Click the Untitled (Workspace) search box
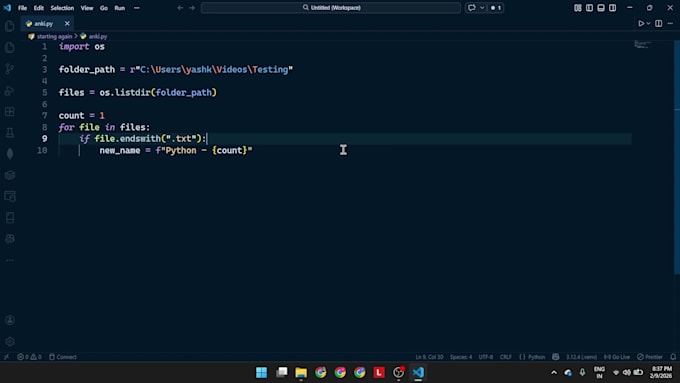 331,8
